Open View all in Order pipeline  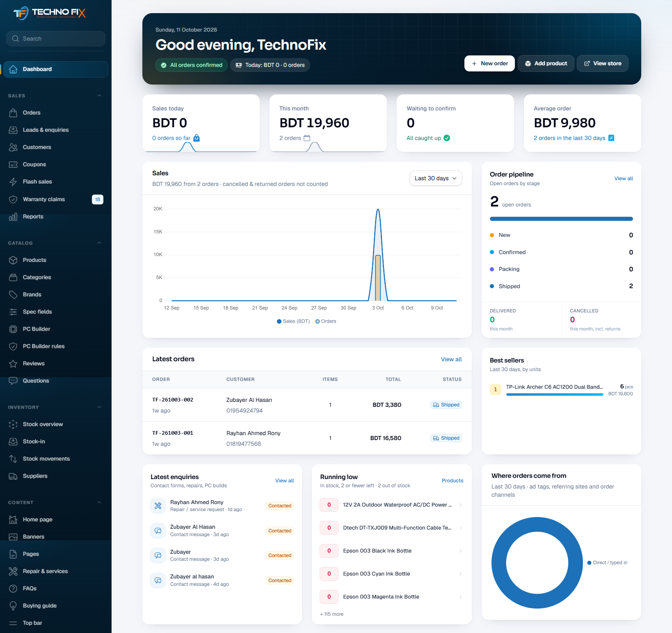tap(624, 179)
